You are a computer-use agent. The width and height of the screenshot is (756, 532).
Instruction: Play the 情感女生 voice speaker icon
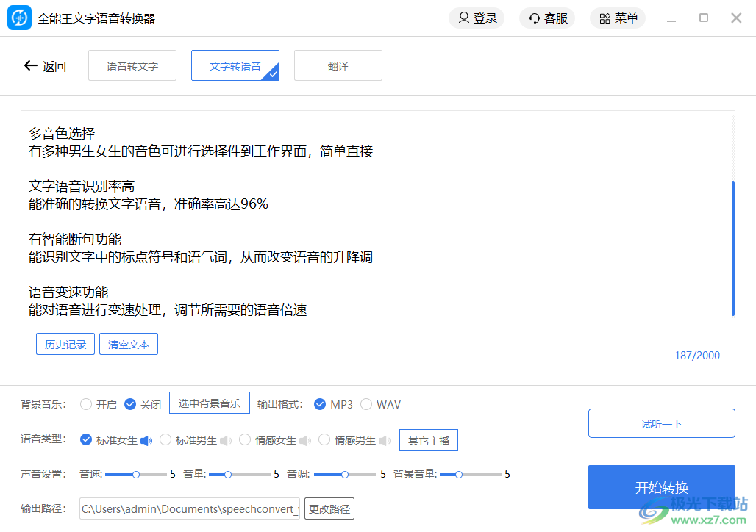[x=306, y=439]
